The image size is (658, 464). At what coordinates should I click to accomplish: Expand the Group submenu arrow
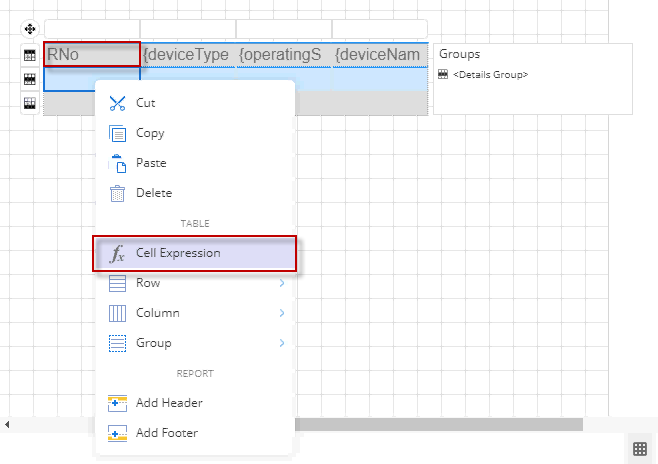(x=282, y=343)
